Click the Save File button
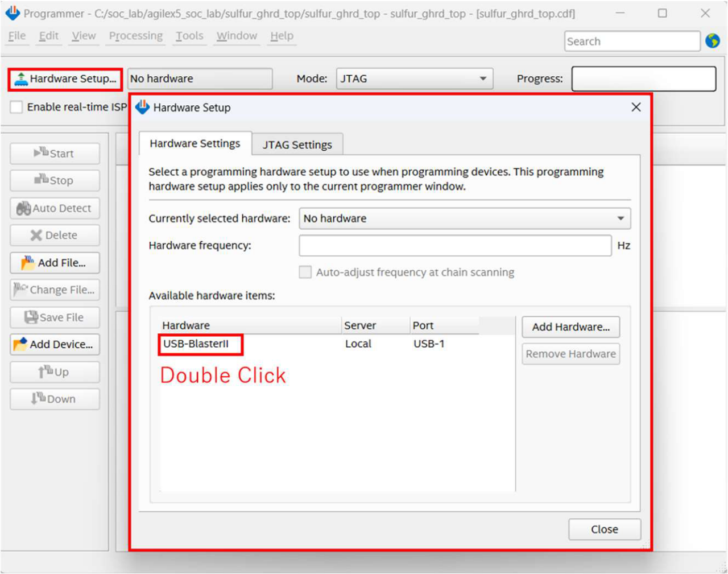This screenshot has width=728, height=574. [55, 317]
